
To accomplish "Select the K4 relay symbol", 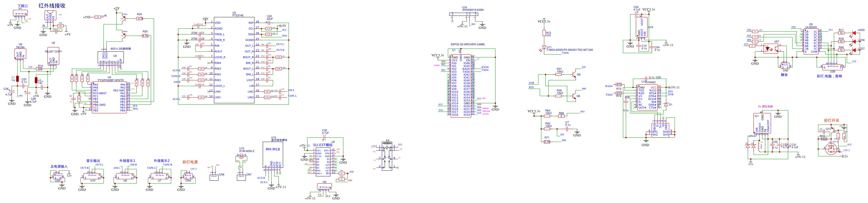I will coord(387,156).
